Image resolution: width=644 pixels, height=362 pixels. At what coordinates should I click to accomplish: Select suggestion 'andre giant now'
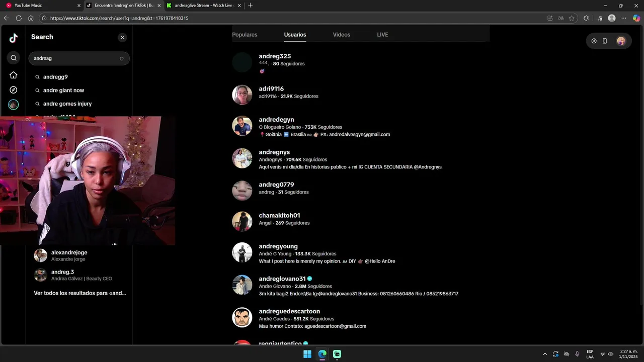63,90
